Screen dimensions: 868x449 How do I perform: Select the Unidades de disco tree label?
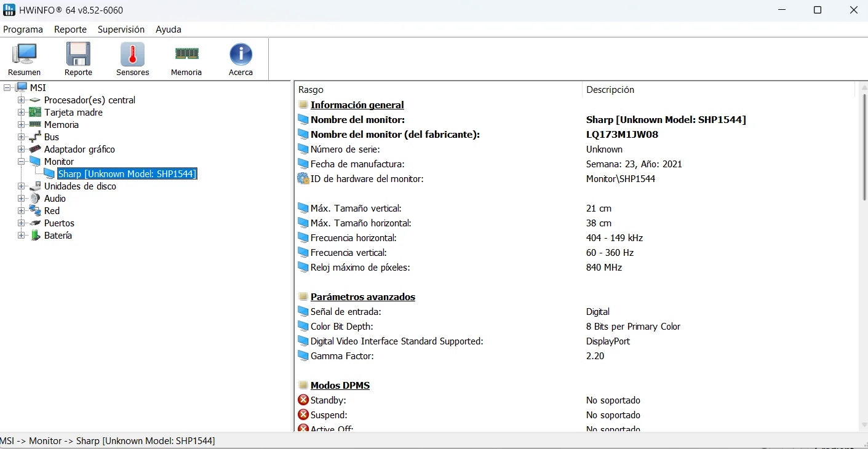point(80,186)
